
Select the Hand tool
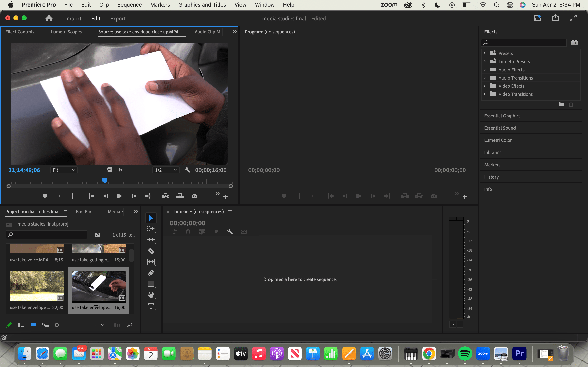pyautogui.click(x=151, y=295)
